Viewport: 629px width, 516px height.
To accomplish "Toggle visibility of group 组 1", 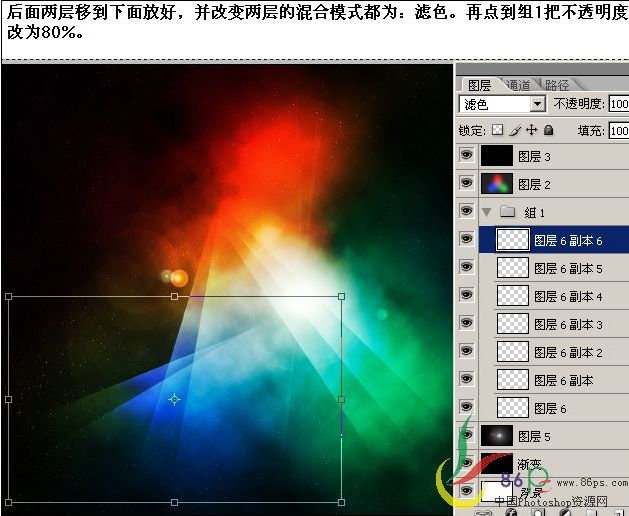I will tap(466, 211).
